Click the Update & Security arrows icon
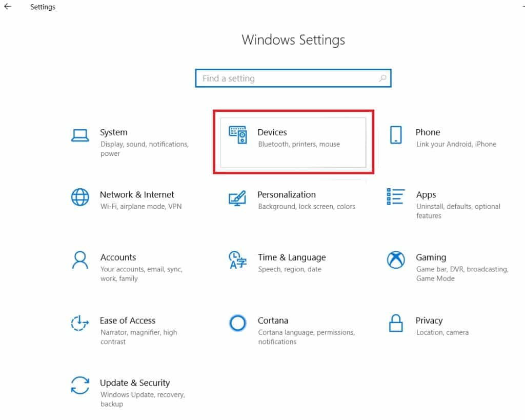This screenshot has height=420, width=525. (80, 386)
